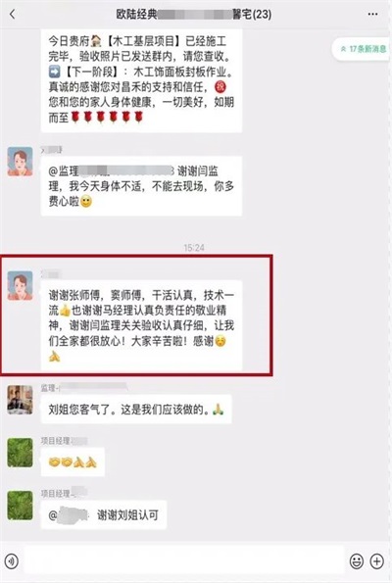Tap the handshake emoji message bubble
The width and height of the screenshot is (392, 583).
73,462
